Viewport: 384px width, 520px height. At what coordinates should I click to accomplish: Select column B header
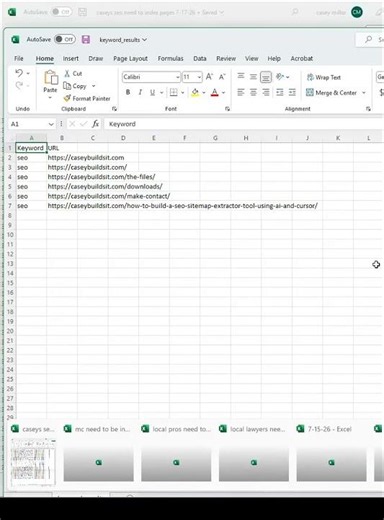(62, 138)
